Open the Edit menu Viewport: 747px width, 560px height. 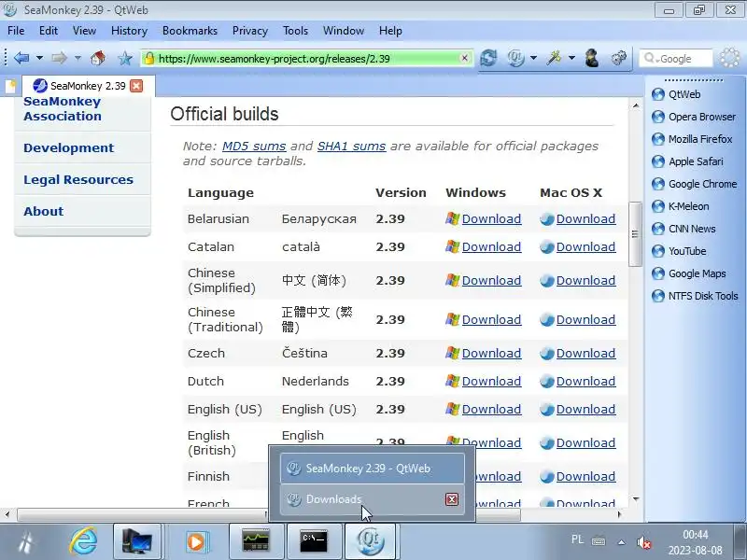pos(49,31)
